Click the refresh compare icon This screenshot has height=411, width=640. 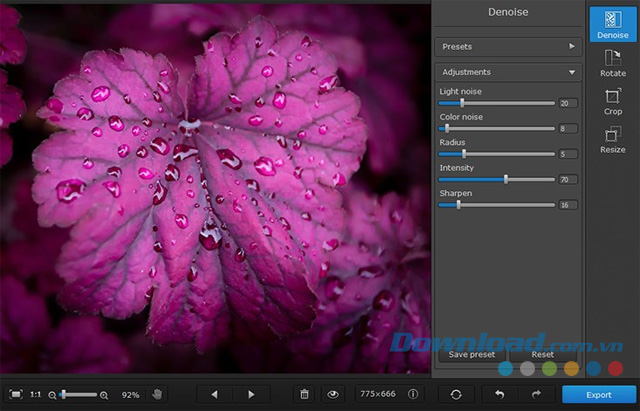(456, 395)
